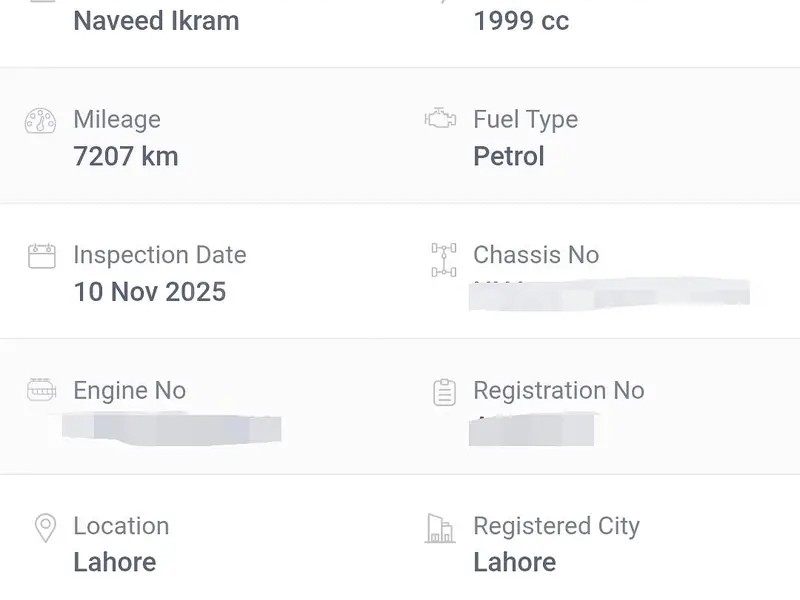
Task: Tap the blurred Registration No value
Action: (x=532, y=428)
